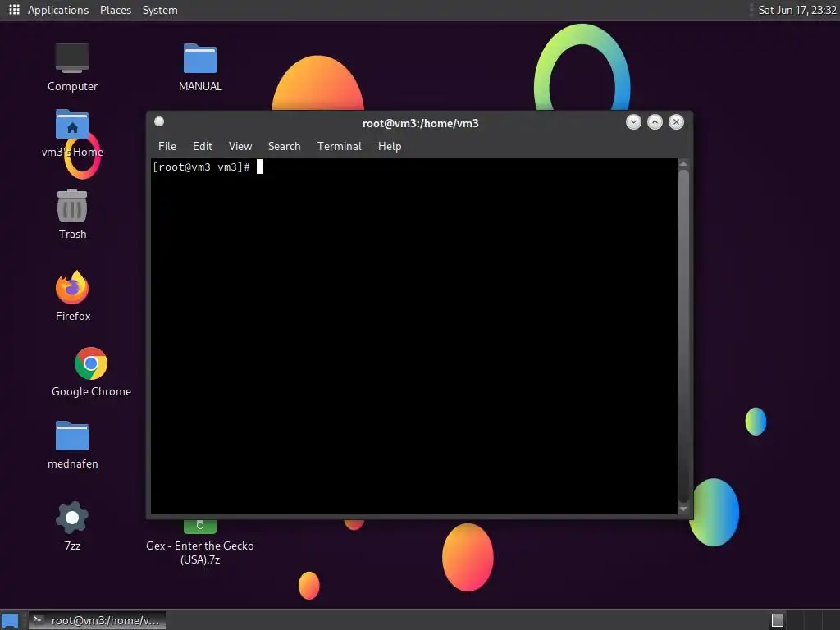The image size is (840, 630).
Task: Click the terminal prompt [root@vm3 vm3]# line
Action: 202,167
